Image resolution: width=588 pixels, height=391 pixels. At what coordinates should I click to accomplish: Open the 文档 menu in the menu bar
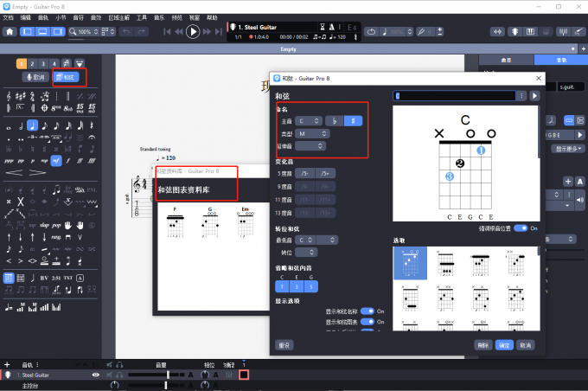click(8, 17)
